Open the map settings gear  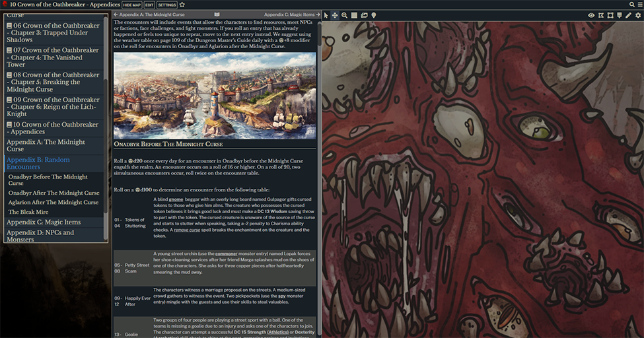[x=638, y=15]
